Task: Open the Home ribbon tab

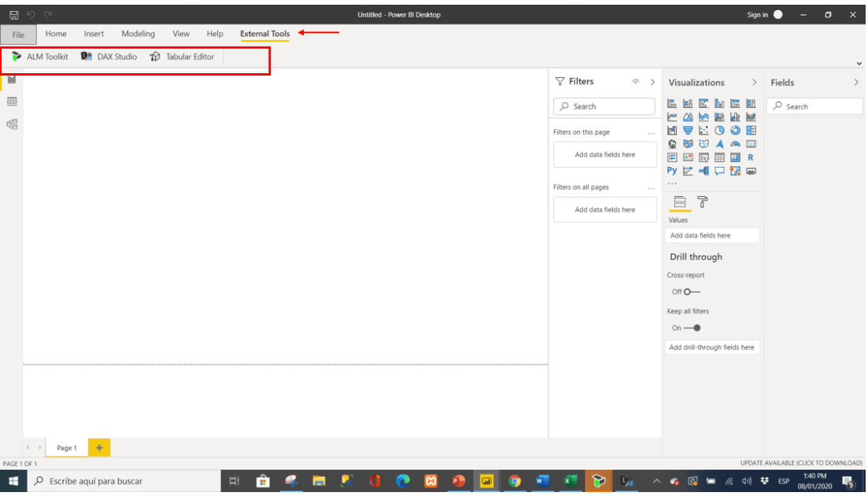Action: click(x=56, y=34)
